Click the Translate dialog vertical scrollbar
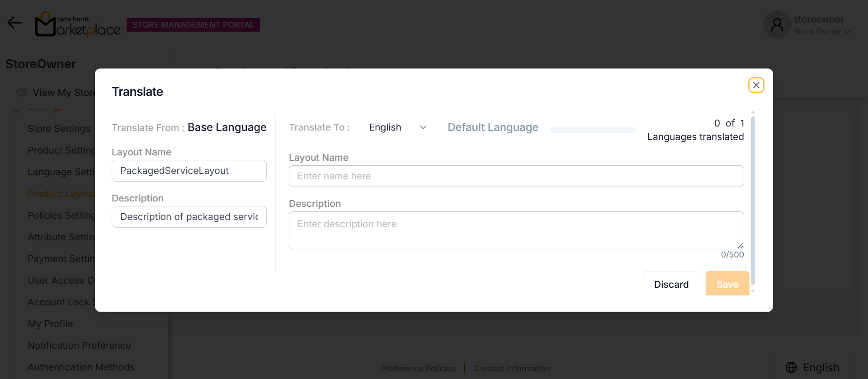868x379 pixels. 753,199
